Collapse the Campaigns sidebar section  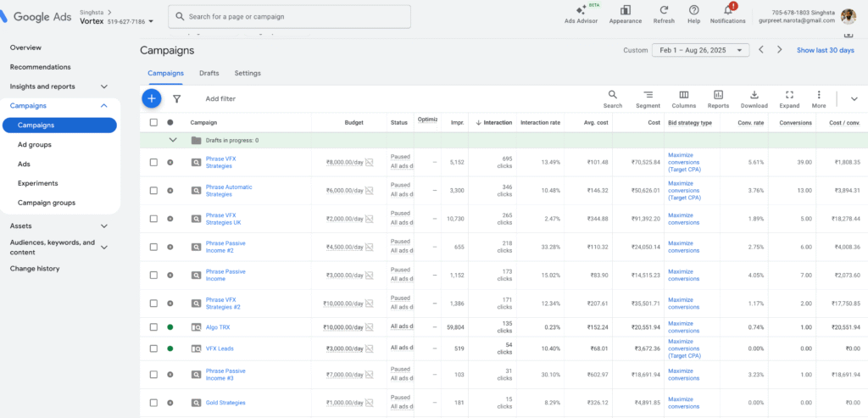(104, 106)
